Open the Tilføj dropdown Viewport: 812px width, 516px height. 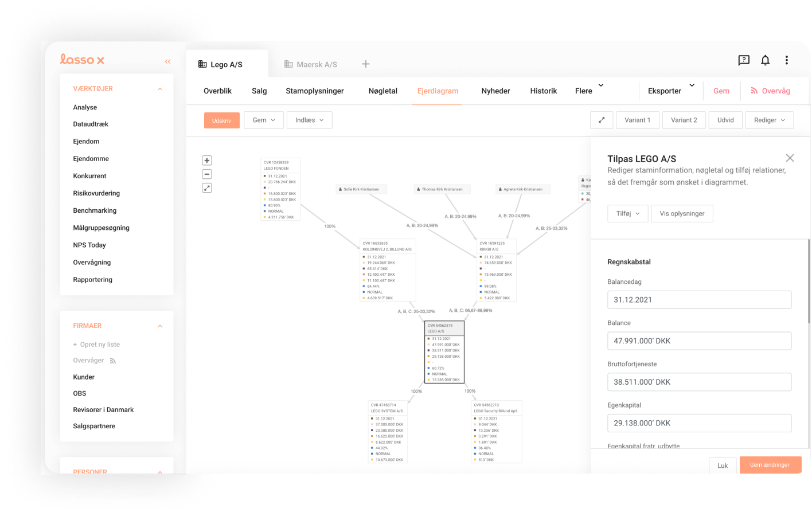[x=628, y=213]
